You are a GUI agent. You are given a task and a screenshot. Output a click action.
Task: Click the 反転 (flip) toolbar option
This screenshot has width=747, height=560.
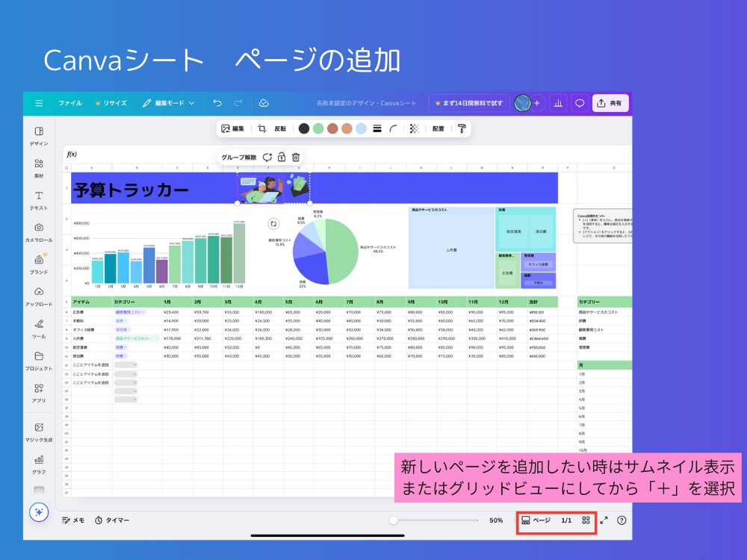tap(279, 128)
